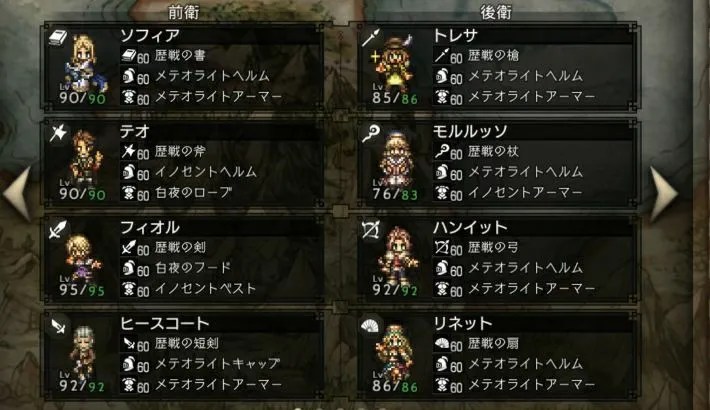This screenshot has height=410, width=710.
Task: Click リネット's character sprite
Action: 395,351
